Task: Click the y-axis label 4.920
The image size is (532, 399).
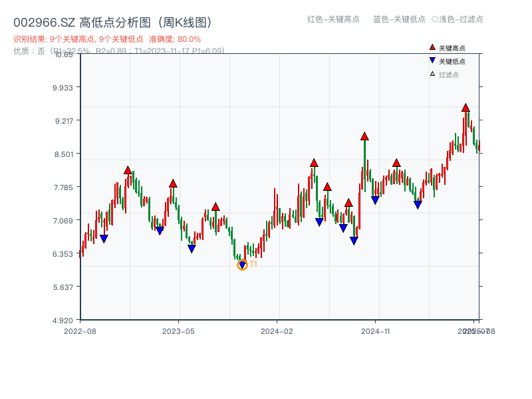Action: point(63,321)
